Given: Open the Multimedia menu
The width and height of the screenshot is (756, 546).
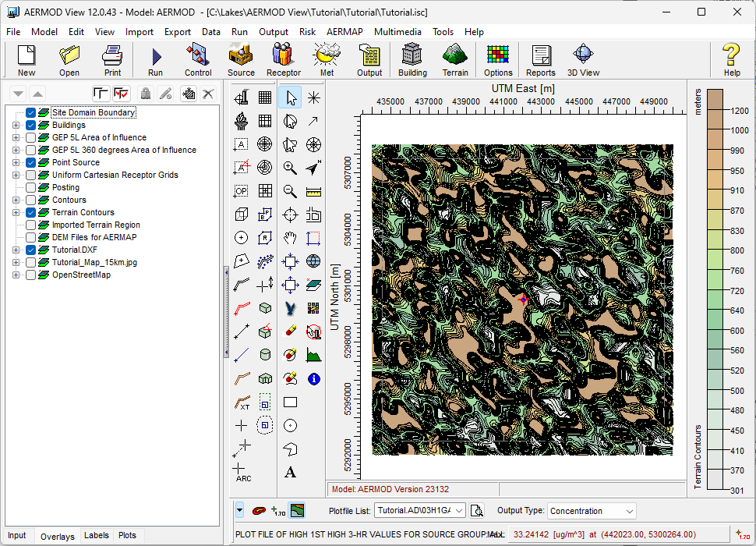Looking at the screenshot, I should tap(397, 32).
